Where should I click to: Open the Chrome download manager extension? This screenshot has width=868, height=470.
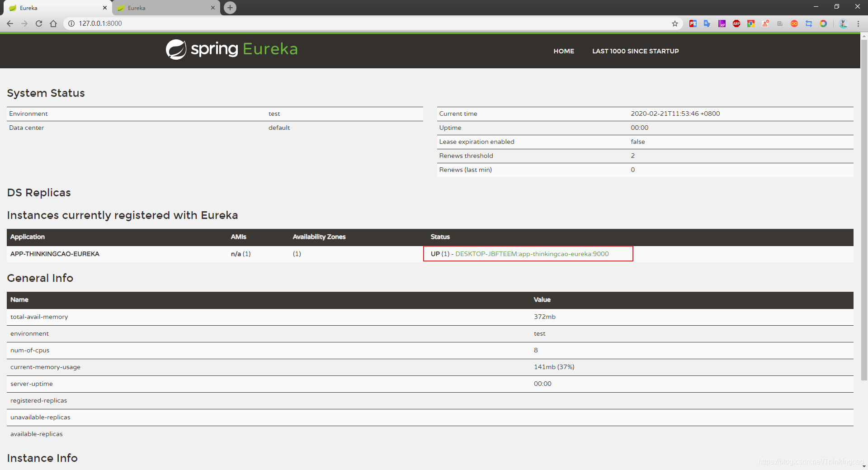pyautogui.click(x=751, y=24)
